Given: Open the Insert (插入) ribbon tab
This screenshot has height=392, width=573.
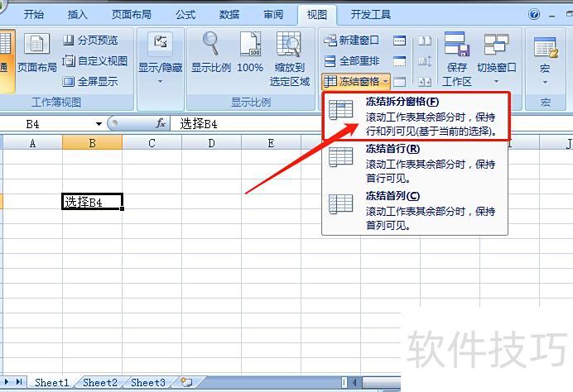Looking at the screenshot, I should [78, 15].
